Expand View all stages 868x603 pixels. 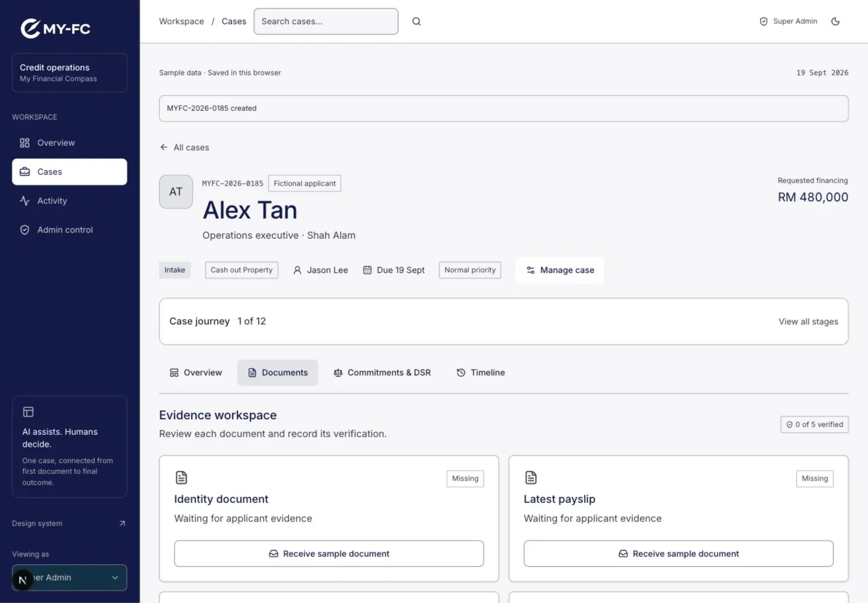coord(808,321)
